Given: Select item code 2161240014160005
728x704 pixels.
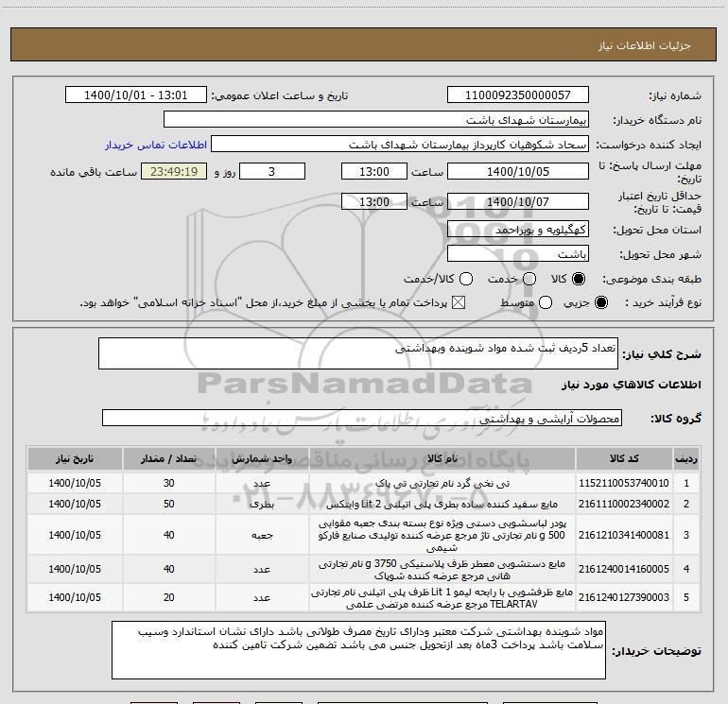Looking at the screenshot, I should (x=624, y=569).
